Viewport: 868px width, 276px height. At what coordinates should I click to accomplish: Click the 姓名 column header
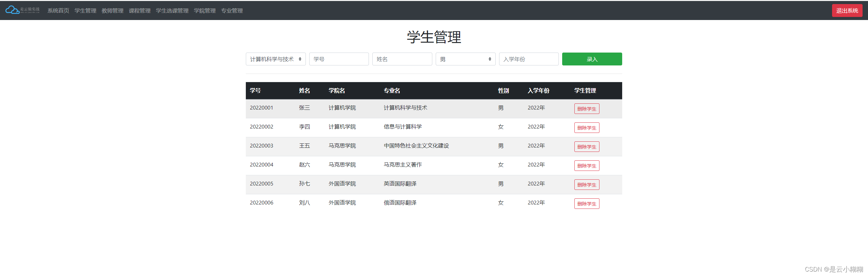click(x=304, y=91)
